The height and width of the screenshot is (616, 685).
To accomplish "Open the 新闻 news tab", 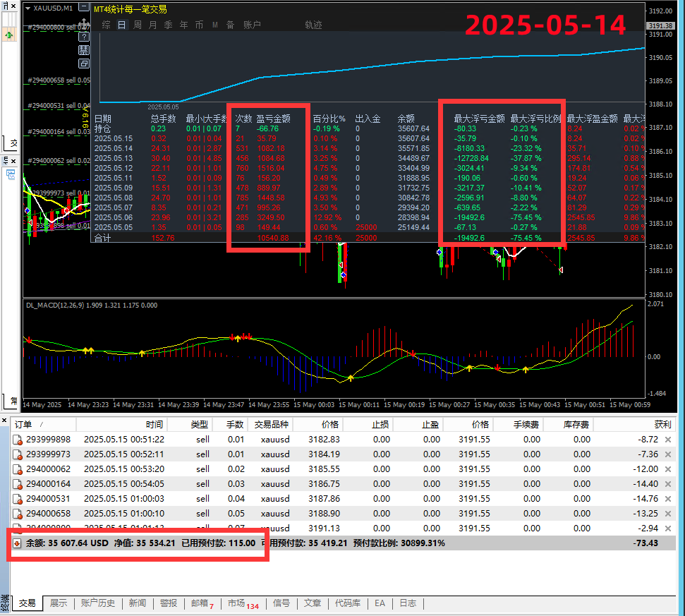I will point(137,603).
